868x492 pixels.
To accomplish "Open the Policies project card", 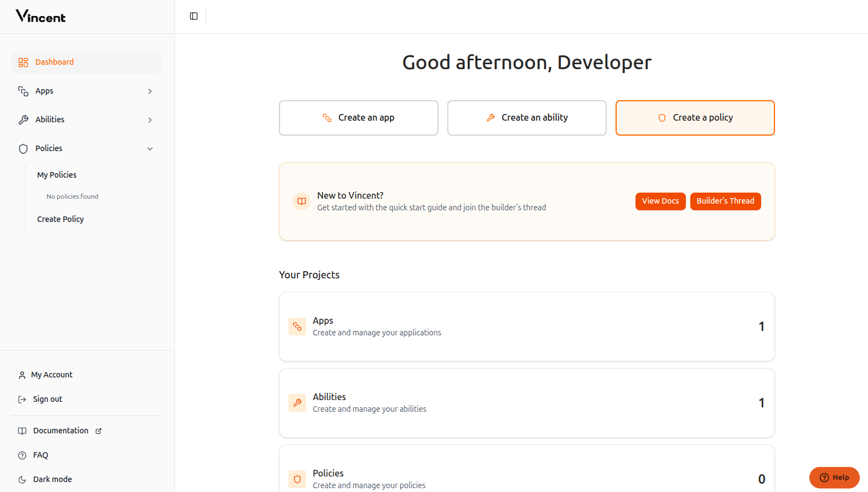I will [527, 469].
